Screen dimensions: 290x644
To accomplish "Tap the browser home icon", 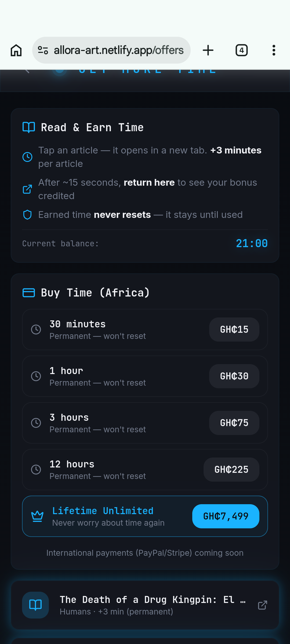I will click(x=16, y=50).
